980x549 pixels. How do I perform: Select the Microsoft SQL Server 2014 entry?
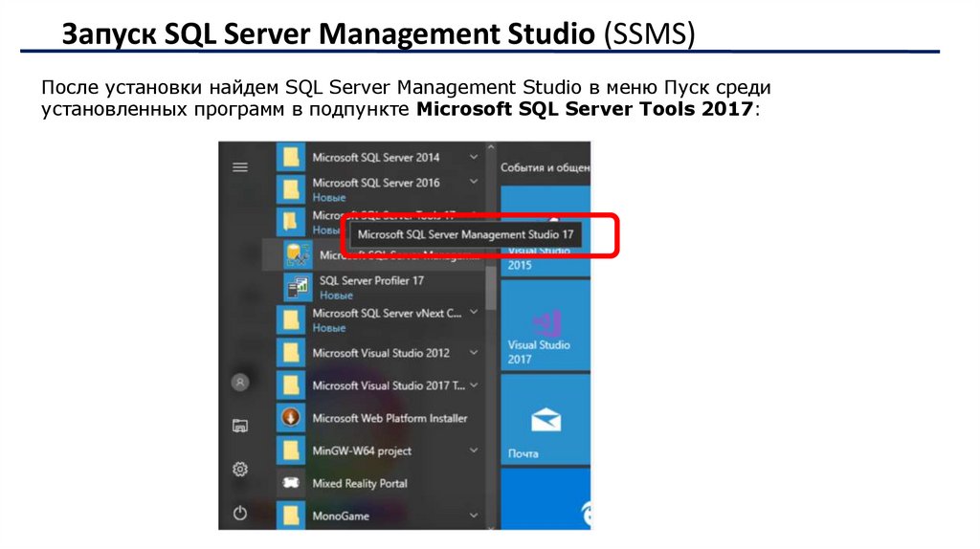[380, 158]
